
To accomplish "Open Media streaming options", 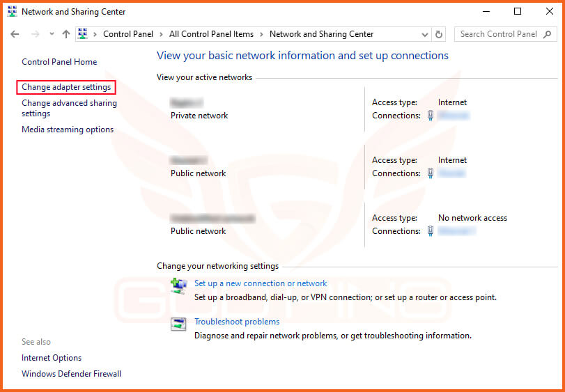I will 68,130.
